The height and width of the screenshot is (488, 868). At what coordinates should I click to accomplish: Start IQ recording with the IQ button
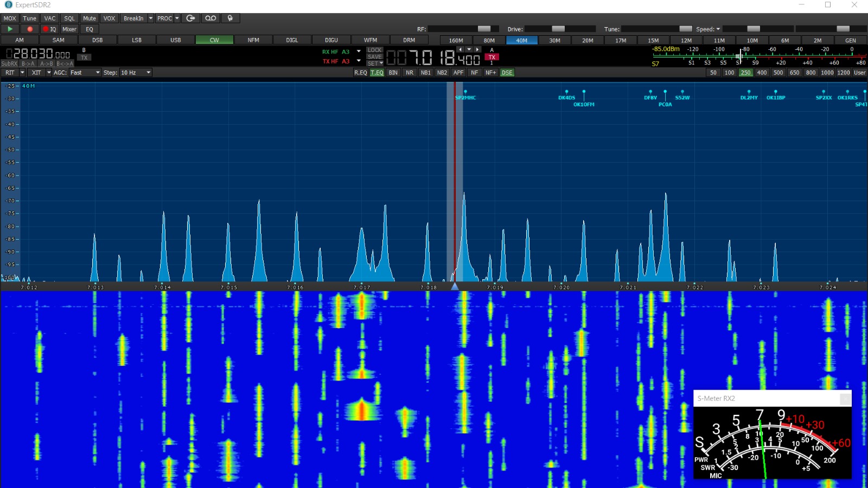point(49,29)
